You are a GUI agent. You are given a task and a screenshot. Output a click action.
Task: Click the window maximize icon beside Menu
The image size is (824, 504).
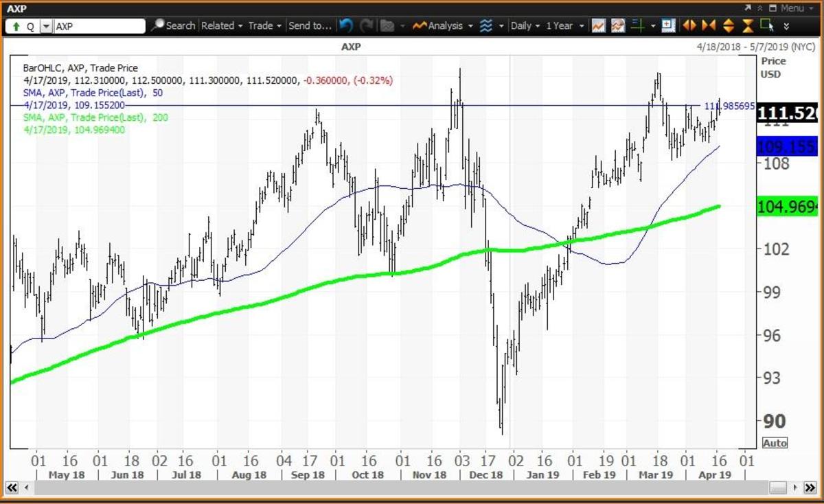tap(772, 8)
